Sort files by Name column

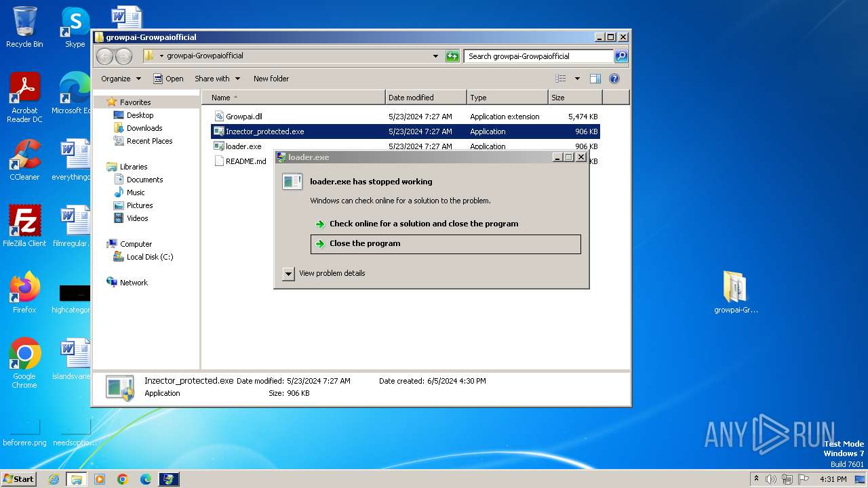pyautogui.click(x=293, y=98)
